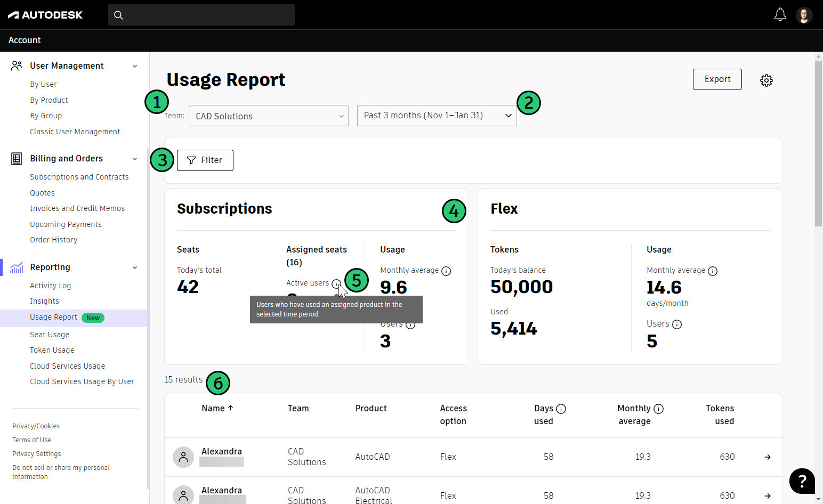
Task: Open Order History
Action: (53, 240)
